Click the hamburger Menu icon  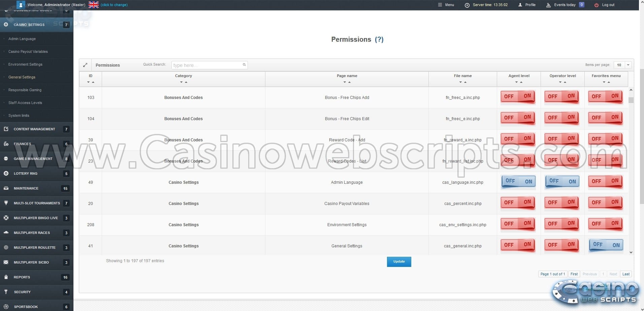[440, 5]
